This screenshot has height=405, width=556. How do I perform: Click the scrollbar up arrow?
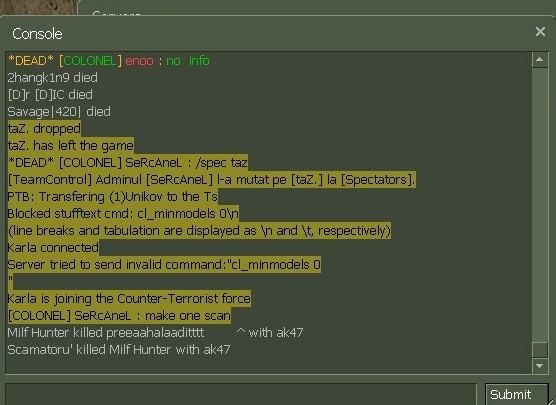pyautogui.click(x=540, y=60)
